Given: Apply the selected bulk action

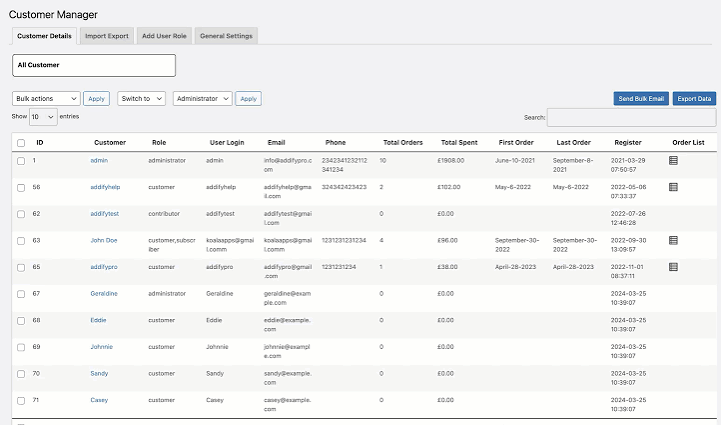Looking at the screenshot, I should click(97, 98).
